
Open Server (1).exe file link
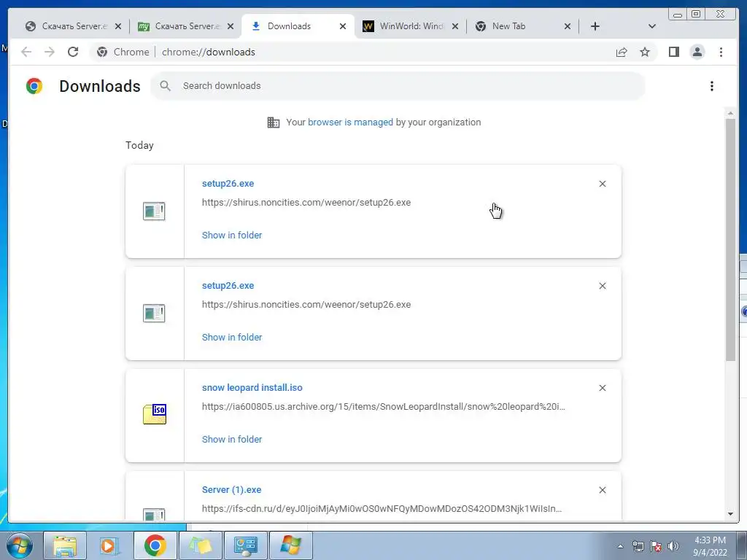point(231,490)
